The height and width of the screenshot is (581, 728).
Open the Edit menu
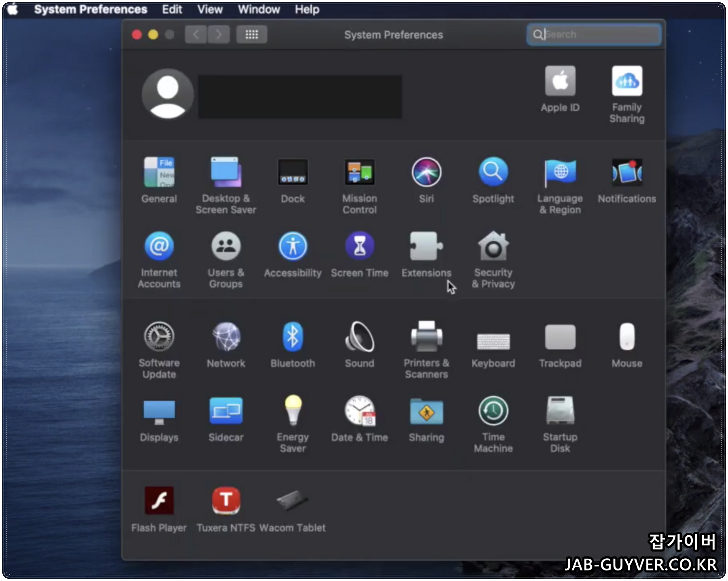[x=172, y=9]
